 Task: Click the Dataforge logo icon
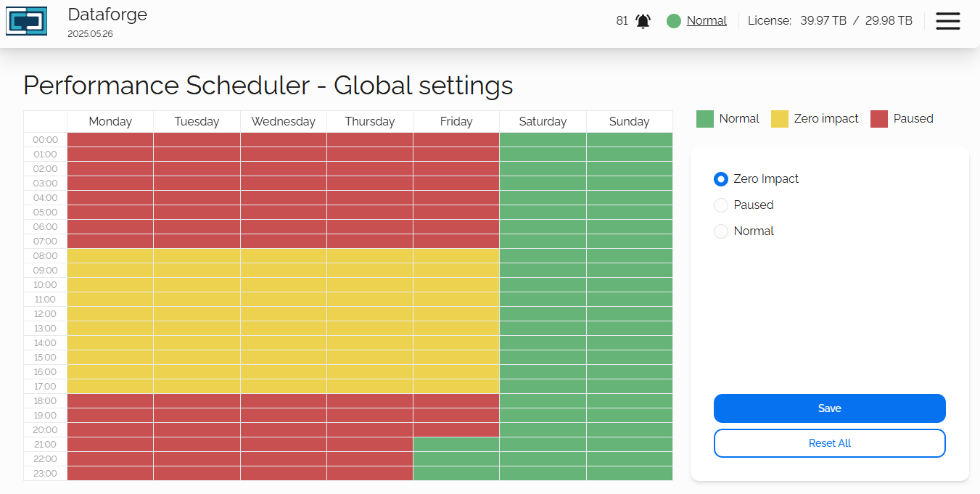click(27, 21)
